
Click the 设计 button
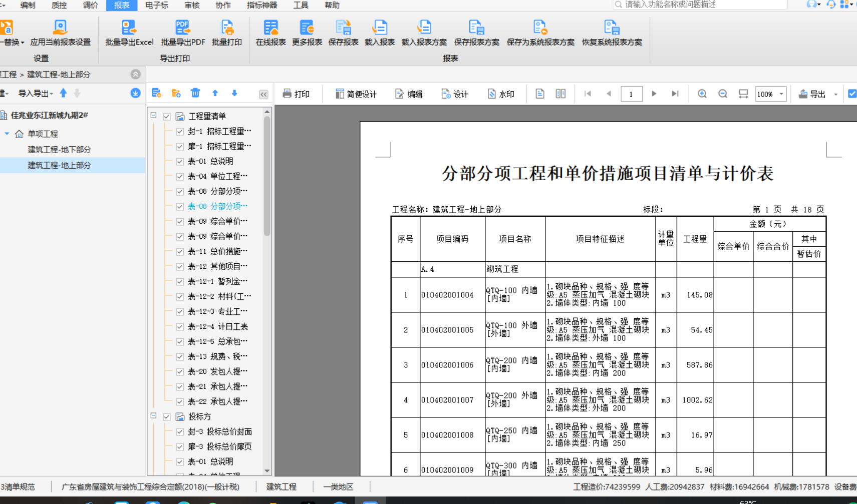click(x=455, y=94)
